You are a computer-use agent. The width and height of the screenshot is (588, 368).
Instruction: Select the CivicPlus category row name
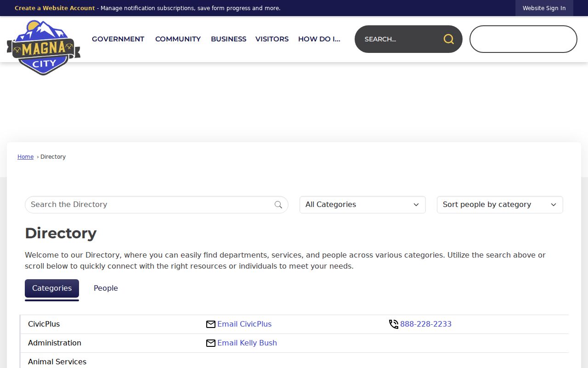click(44, 324)
